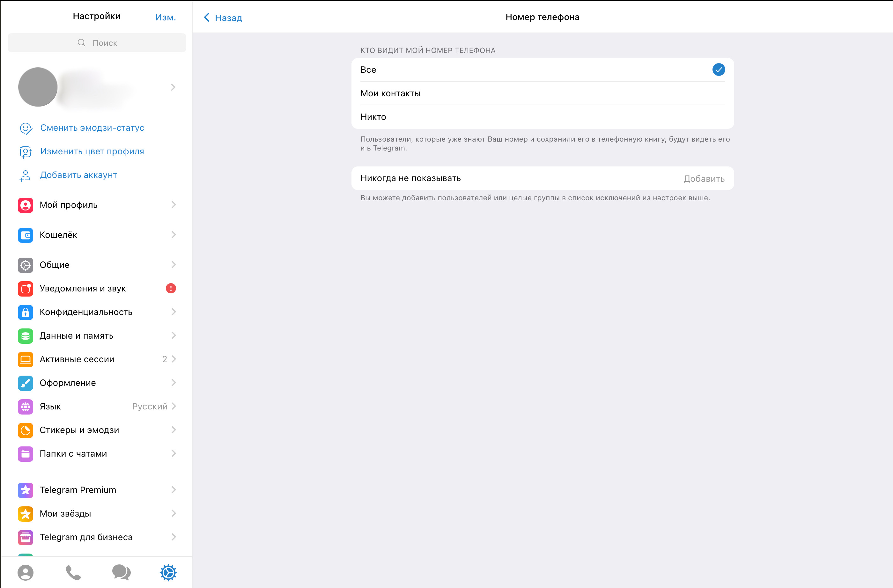
Task: Select the "Все" visibility option
Action: coord(542,70)
